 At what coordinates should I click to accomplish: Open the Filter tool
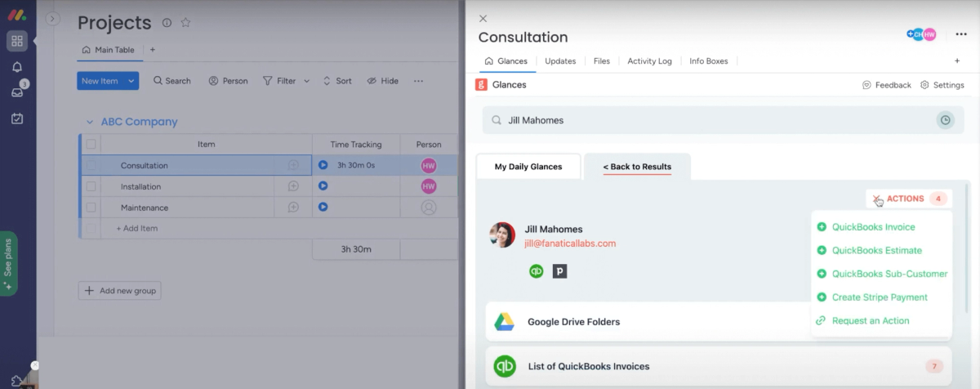279,81
